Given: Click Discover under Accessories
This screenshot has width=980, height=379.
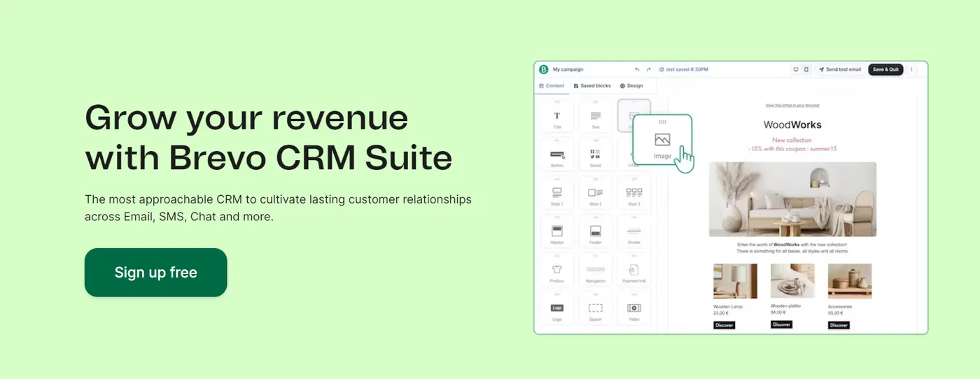Looking at the screenshot, I should coord(839,325).
